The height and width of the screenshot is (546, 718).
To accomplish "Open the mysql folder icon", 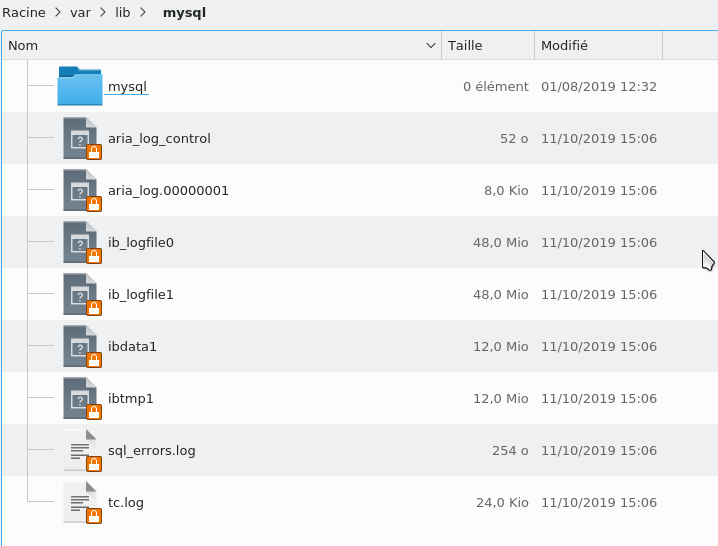I will pos(80,86).
